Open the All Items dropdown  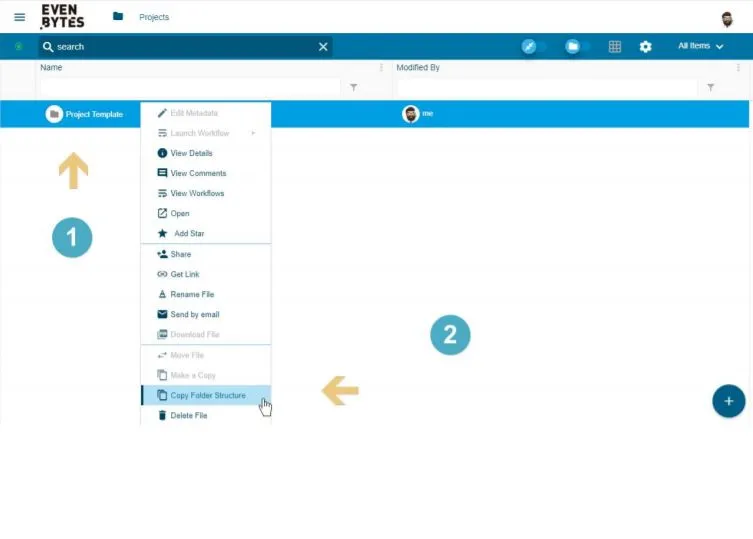(700, 46)
